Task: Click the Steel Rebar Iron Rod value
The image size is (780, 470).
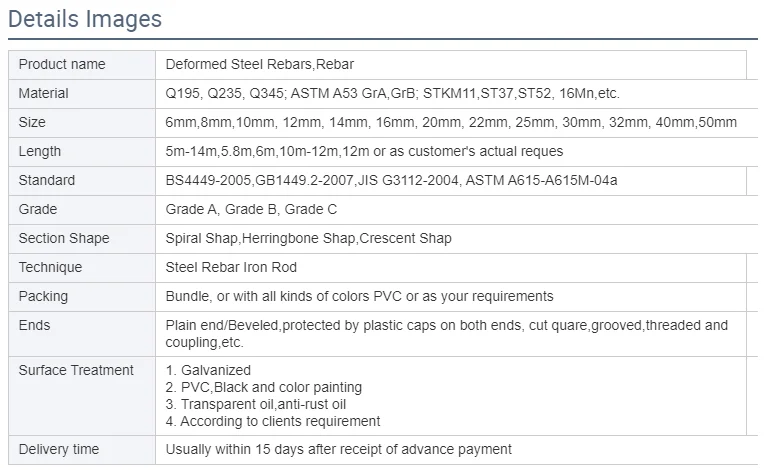Action: 231,267
